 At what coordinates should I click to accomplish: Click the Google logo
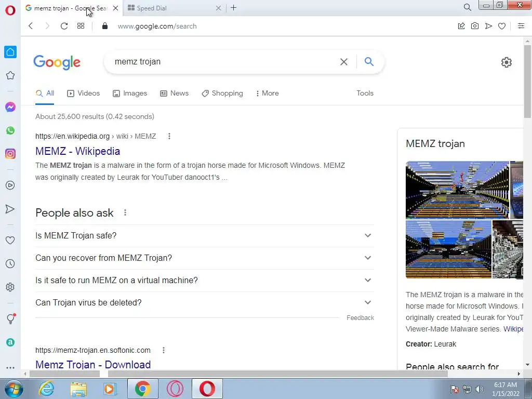[x=57, y=62]
